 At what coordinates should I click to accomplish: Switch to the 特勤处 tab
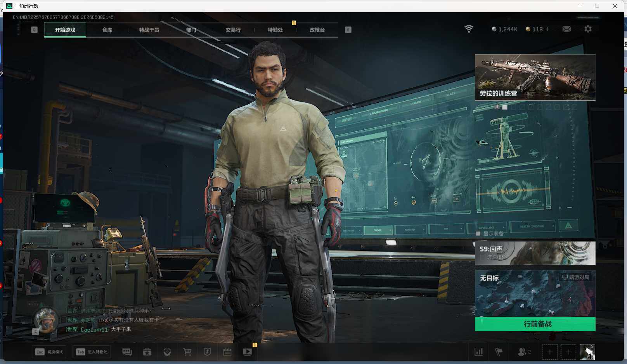275,30
